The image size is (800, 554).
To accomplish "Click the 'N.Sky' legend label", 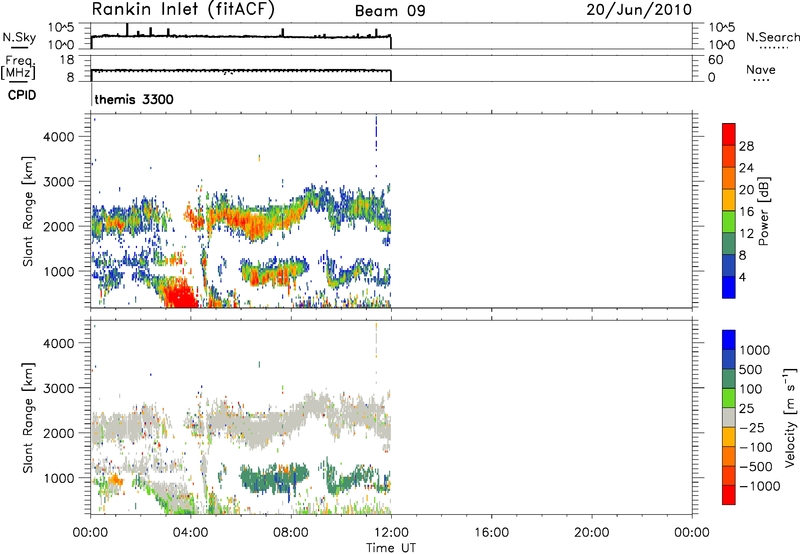I will (19, 38).
